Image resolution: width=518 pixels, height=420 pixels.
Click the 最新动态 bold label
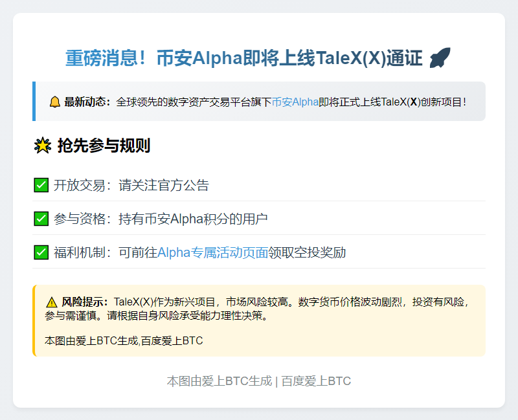point(87,102)
